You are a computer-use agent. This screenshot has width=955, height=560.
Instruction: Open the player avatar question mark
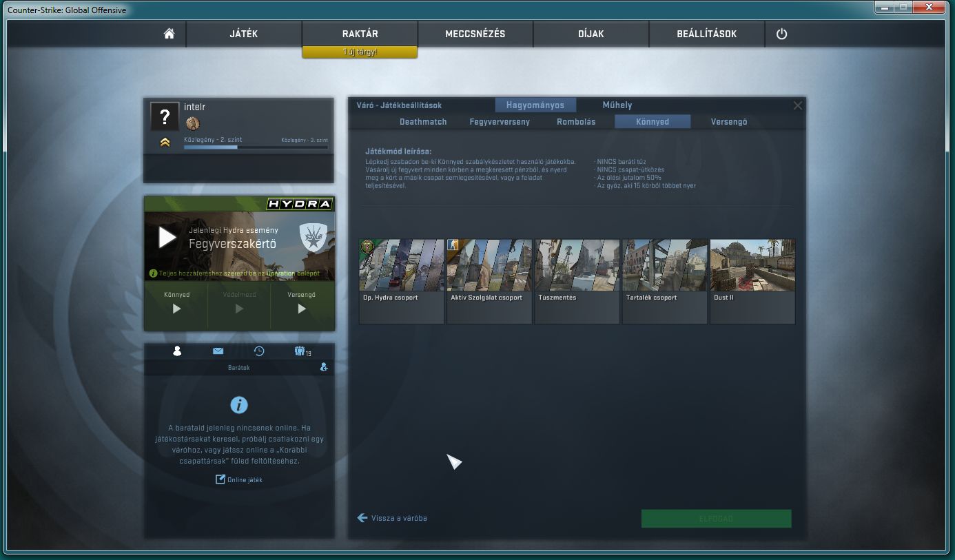[165, 116]
